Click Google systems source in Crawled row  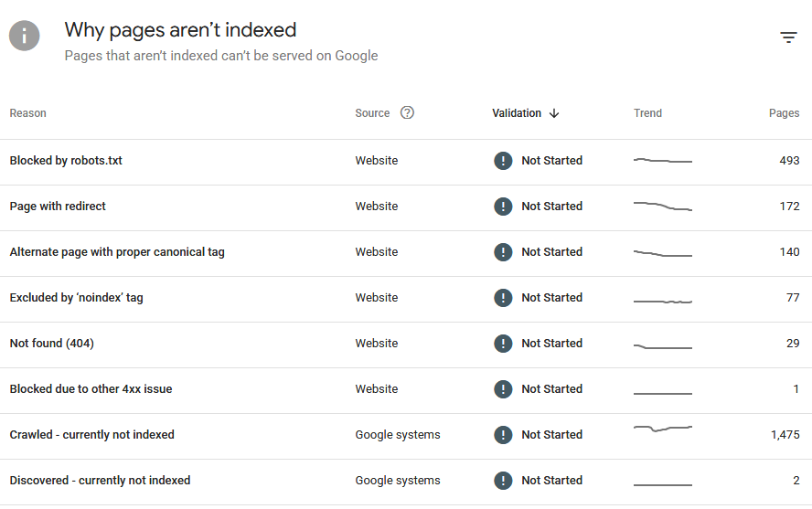coord(398,435)
